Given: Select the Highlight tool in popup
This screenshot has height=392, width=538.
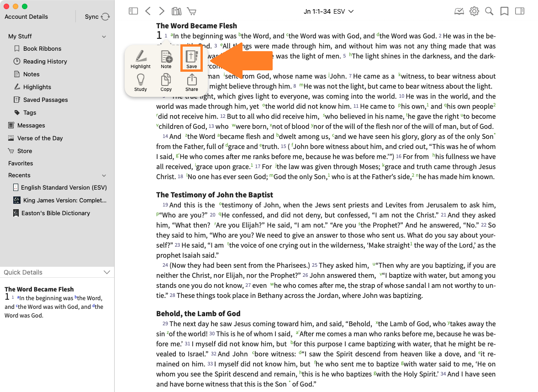Looking at the screenshot, I should click(140, 58).
